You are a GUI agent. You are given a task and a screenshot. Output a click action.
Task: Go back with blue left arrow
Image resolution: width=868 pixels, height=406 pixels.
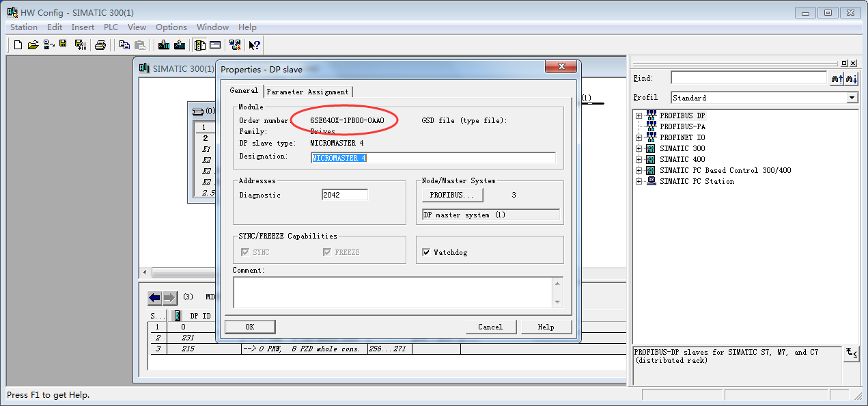(x=154, y=298)
